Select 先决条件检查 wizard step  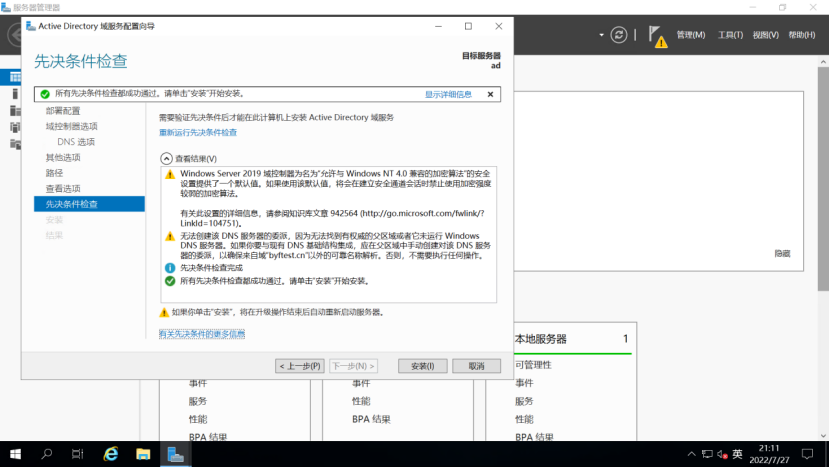[x=89, y=204]
